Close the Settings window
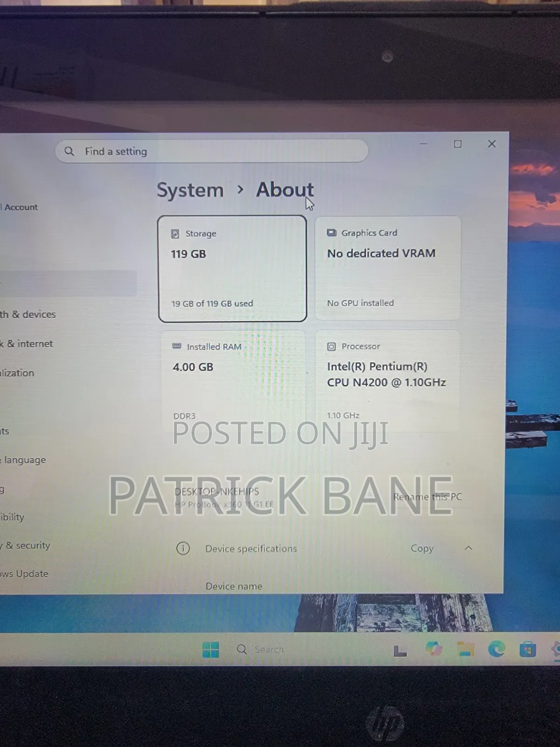 tap(492, 144)
